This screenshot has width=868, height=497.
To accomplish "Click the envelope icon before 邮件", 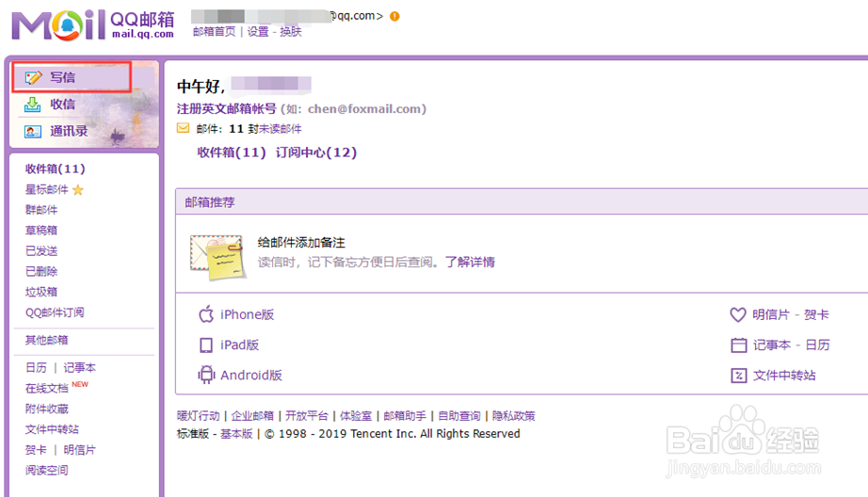I will coord(183,128).
